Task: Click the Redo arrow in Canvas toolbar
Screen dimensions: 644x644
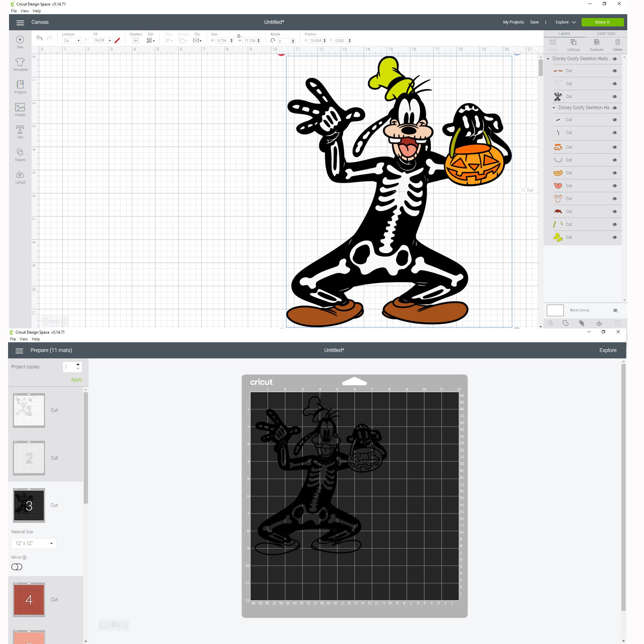Action: (x=50, y=38)
